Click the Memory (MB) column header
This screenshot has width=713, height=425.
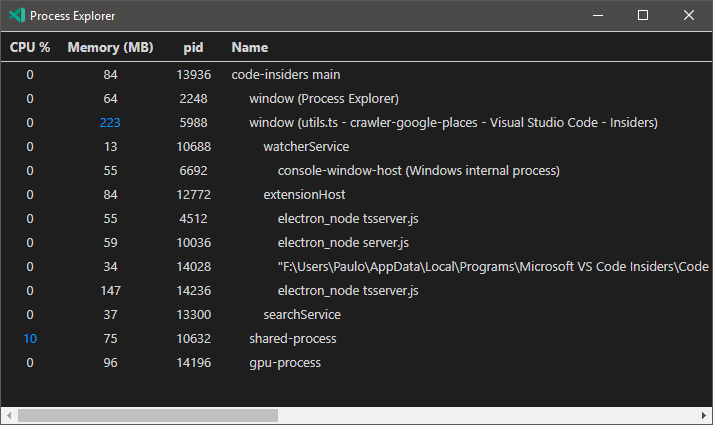click(110, 47)
